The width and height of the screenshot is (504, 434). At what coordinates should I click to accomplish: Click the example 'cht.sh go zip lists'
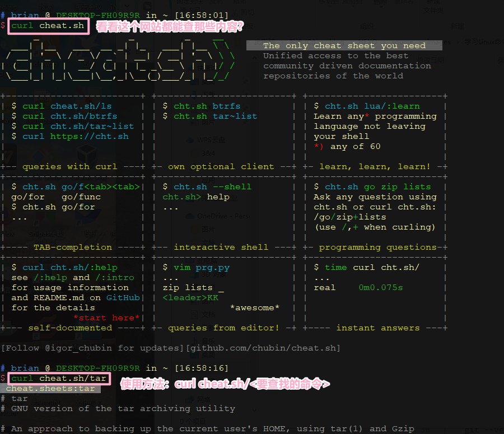tap(377, 187)
